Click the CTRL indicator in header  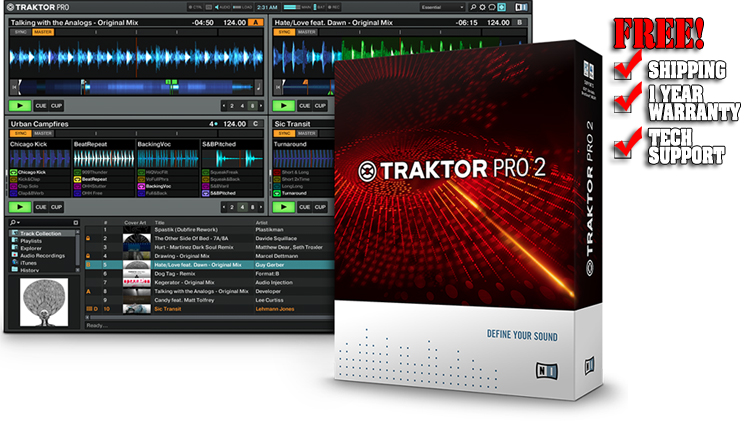[196, 7]
